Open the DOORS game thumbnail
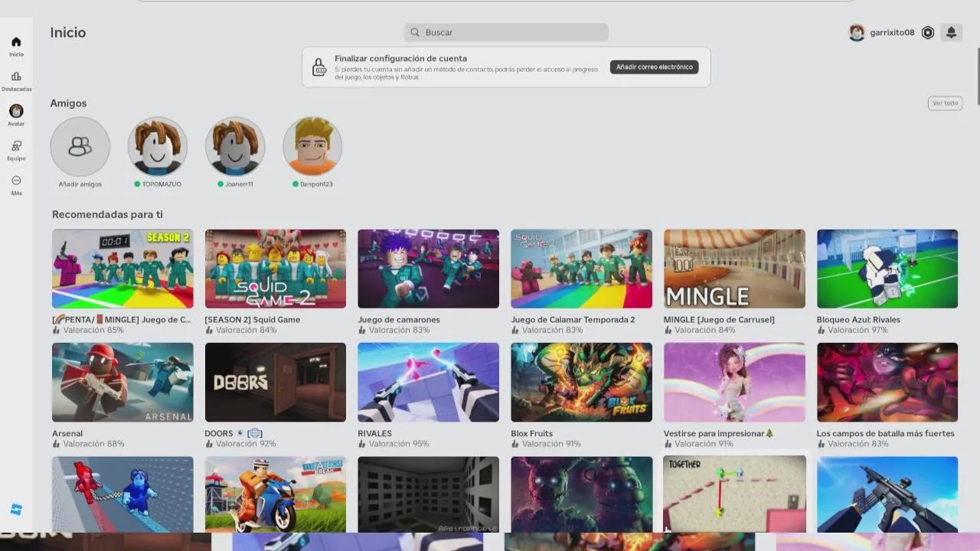 pyautogui.click(x=276, y=382)
